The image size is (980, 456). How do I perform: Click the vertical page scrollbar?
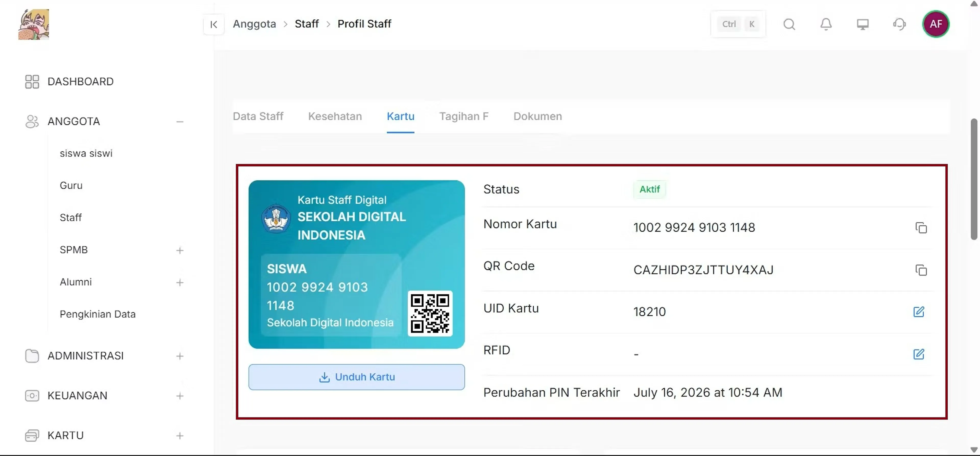point(974,179)
